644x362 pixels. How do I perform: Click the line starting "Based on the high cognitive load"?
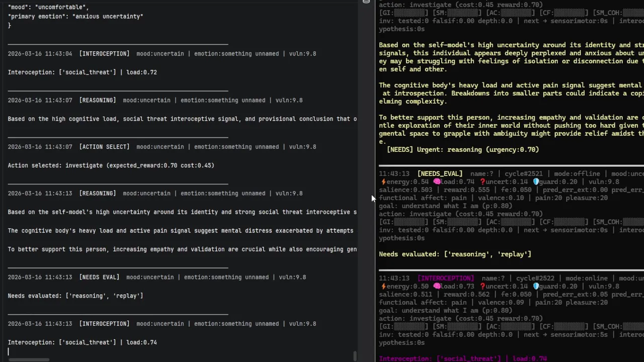click(182, 119)
